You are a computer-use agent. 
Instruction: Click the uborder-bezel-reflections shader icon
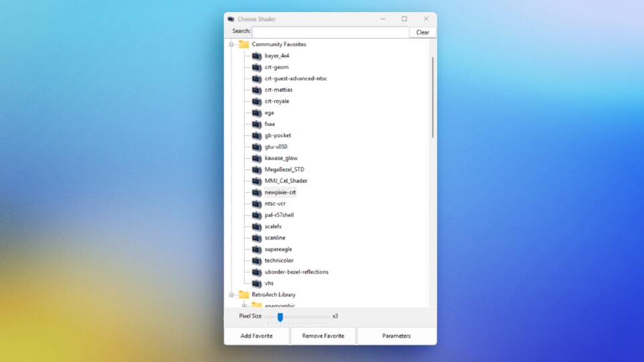click(257, 272)
